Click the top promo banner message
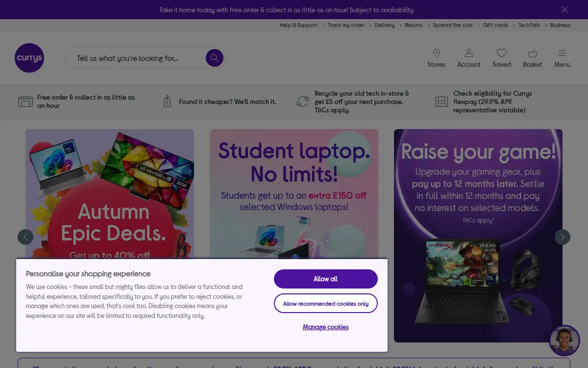588x368 pixels. tap(286, 10)
